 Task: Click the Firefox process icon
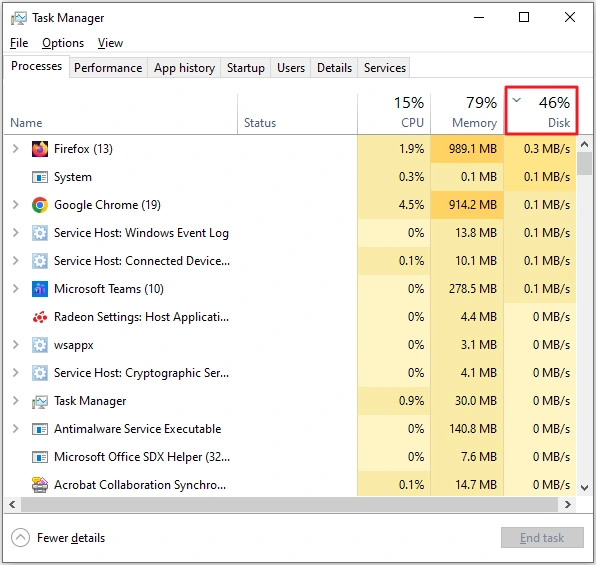40,149
